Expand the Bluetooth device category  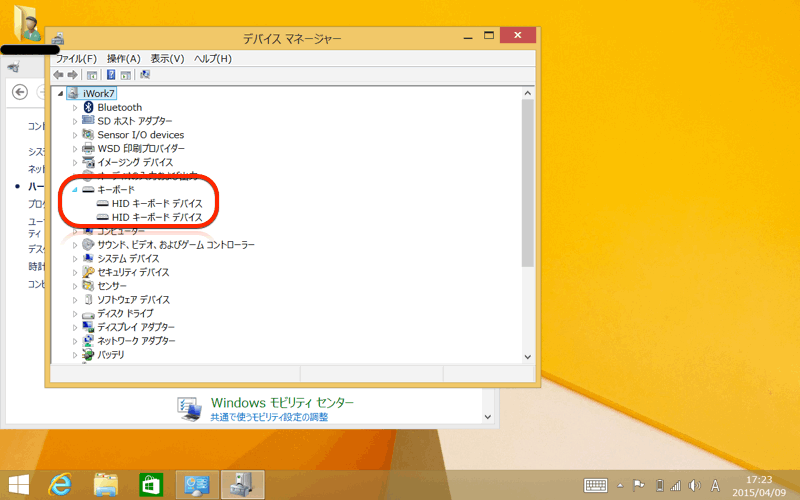pos(74,107)
